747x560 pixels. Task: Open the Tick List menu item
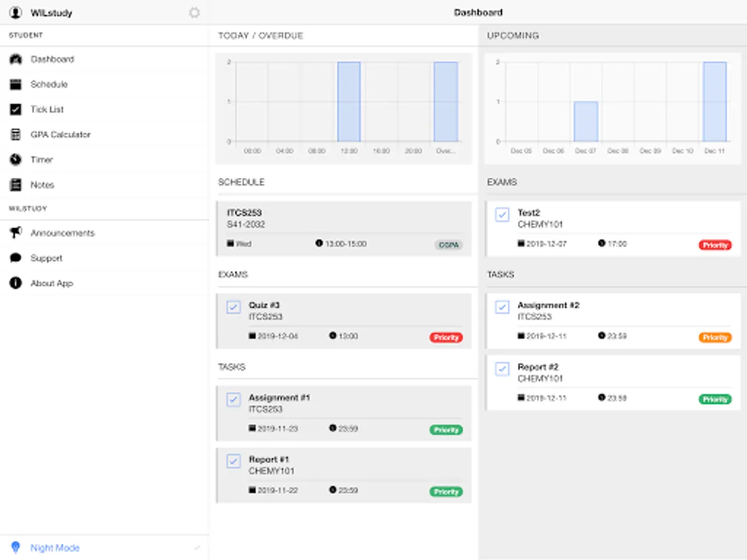[105, 110]
